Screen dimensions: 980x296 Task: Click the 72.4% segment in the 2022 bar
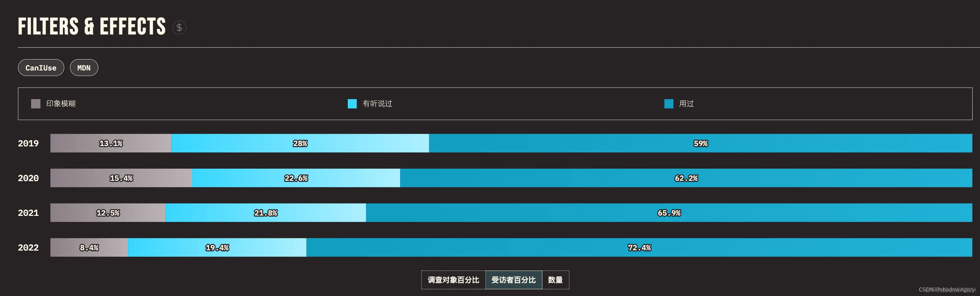point(639,247)
